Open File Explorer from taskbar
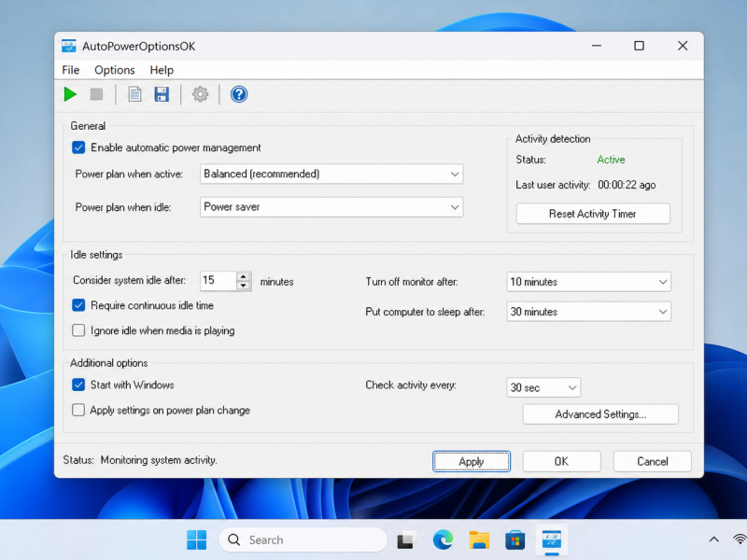Viewport: 747px width, 560px height. click(x=479, y=540)
